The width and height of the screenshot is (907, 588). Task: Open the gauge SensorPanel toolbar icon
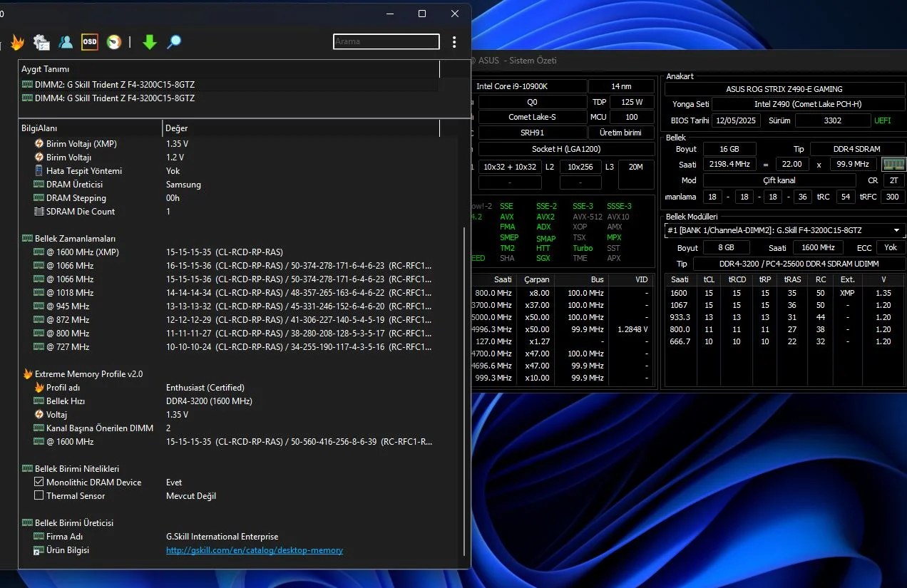click(x=113, y=42)
